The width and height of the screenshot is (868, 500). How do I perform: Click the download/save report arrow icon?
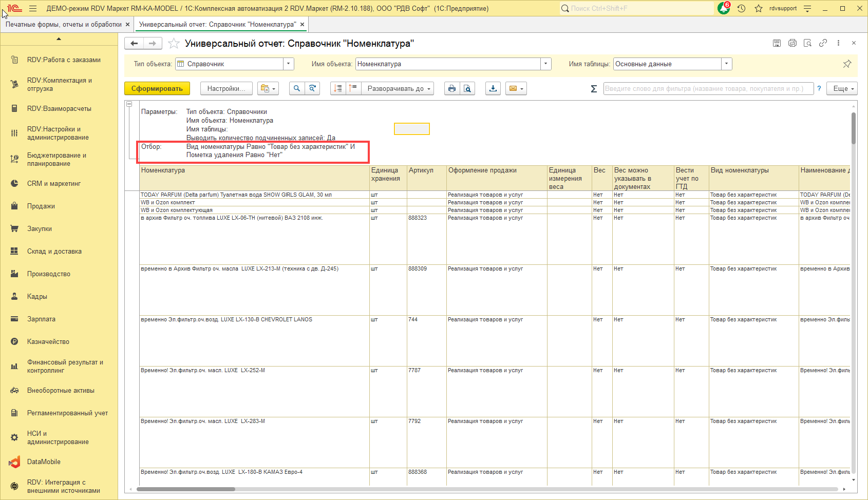(x=493, y=88)
